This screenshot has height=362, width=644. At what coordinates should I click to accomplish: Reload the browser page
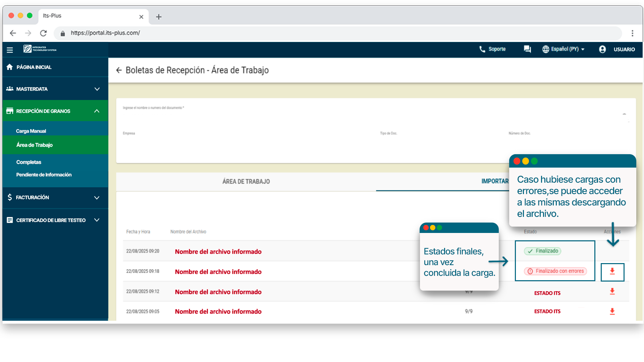pos(43,33)
